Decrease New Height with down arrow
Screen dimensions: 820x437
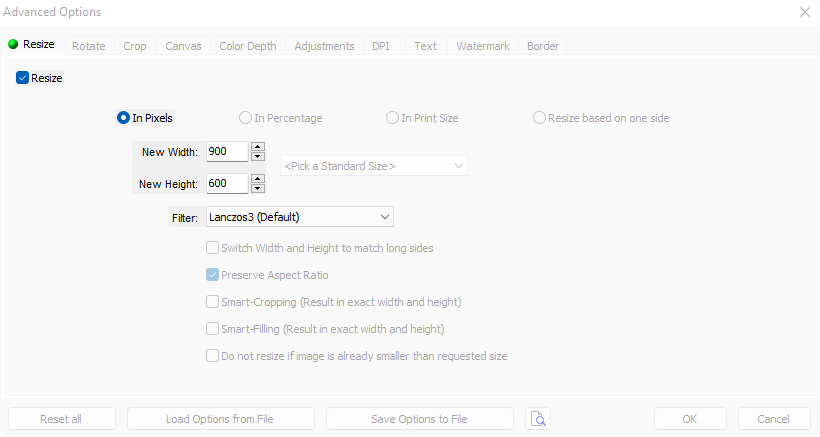[x=258, y=188]
